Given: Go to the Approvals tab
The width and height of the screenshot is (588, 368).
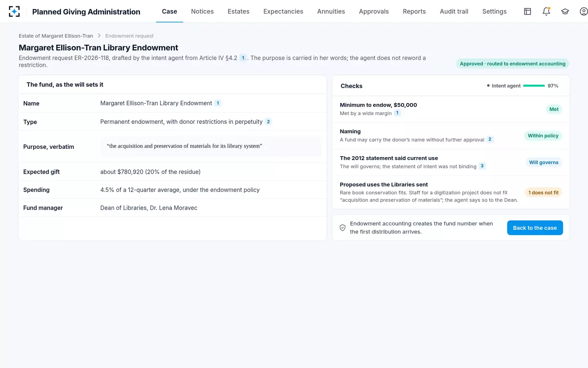Looking at the screenshot, I should [374, 11].
